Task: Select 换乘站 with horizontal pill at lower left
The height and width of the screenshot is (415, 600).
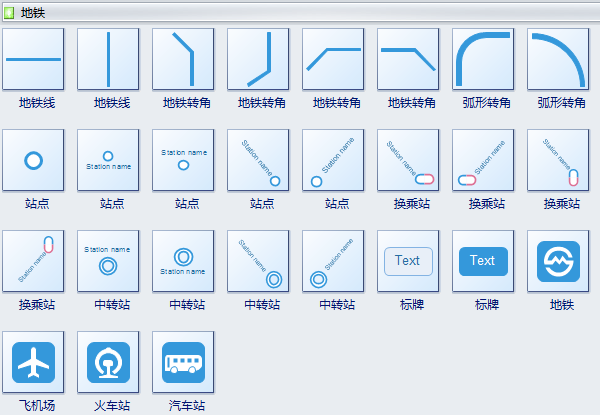Action: tap(483, 160)
